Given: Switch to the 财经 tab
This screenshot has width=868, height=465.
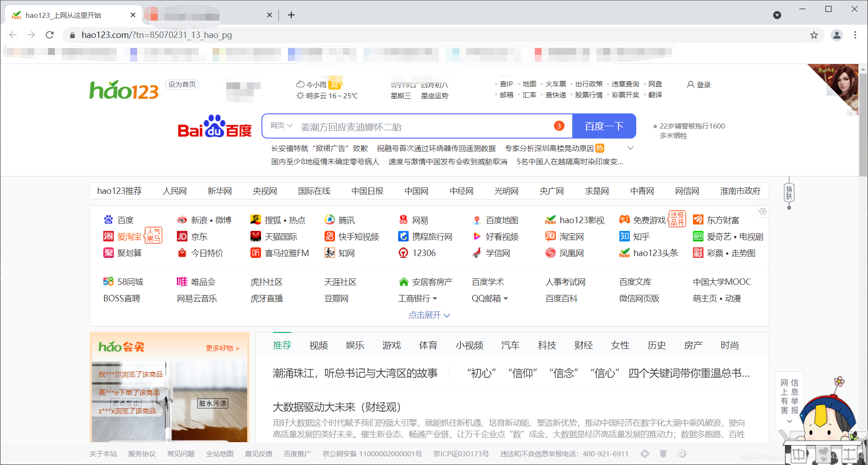Looking at the screenshot, I should tap(584, 345).
